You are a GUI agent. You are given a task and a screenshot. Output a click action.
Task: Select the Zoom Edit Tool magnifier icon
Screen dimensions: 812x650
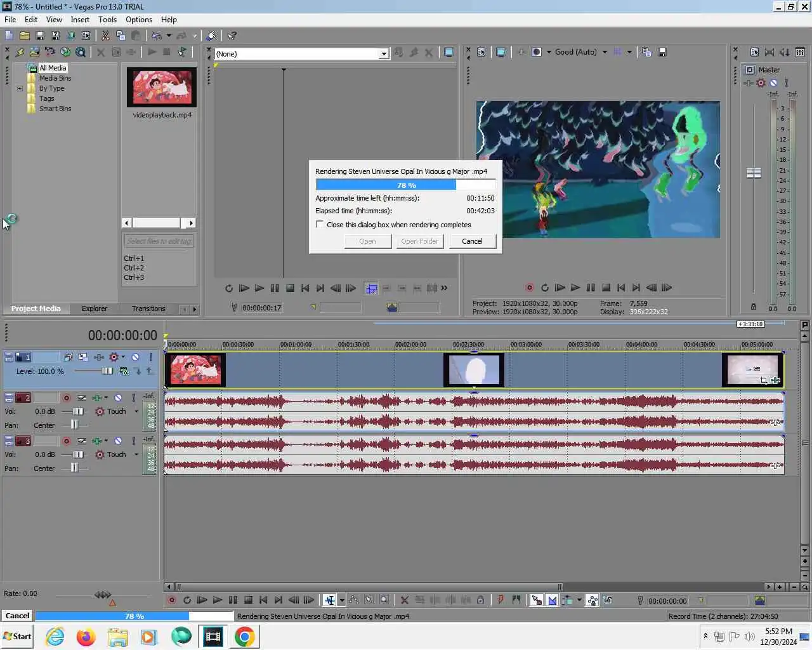click(x=384, y=600)
